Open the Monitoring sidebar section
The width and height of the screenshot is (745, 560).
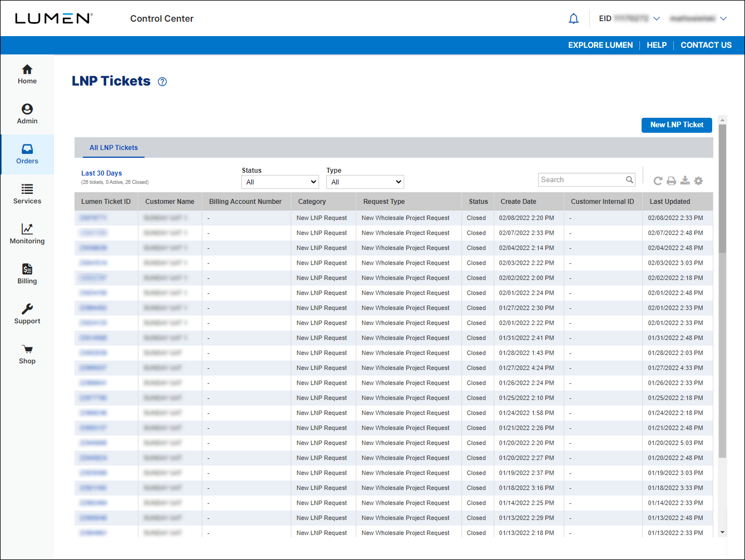coord(27,234)
